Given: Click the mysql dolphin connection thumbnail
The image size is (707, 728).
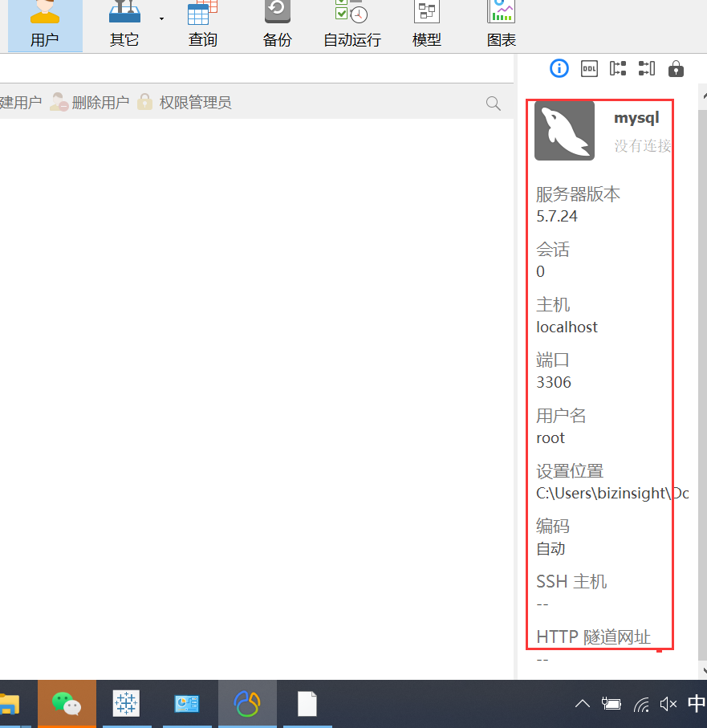Looking at the screenshot, I should pos(564,131).
